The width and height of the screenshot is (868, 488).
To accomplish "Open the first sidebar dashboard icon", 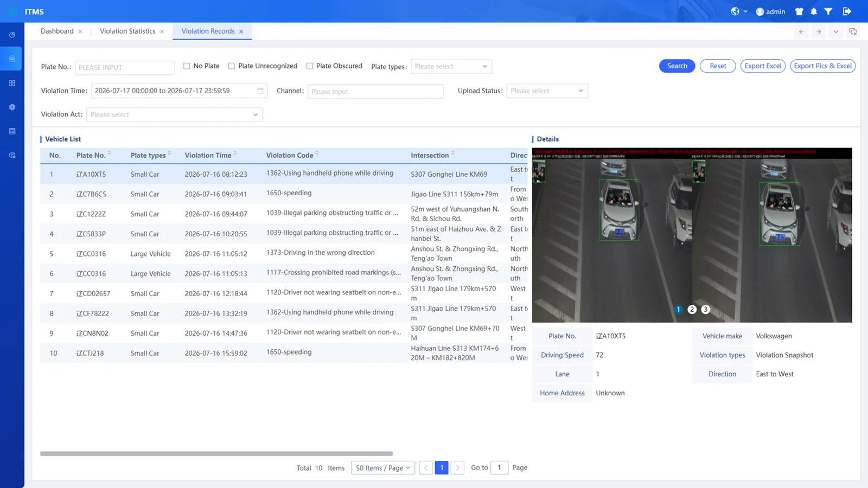I will coord(12,35).
